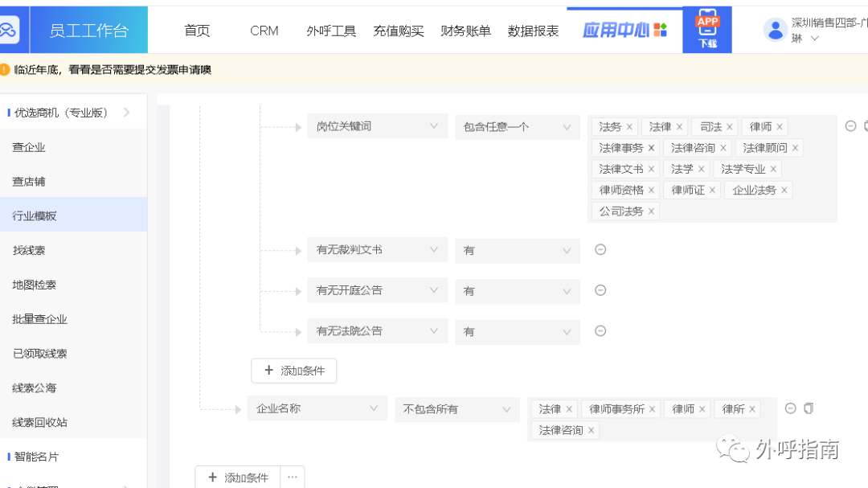Remove the 有无开庭公告 condition row
Image resolution: width=868 pixels, height=488 pixels.
600,290
